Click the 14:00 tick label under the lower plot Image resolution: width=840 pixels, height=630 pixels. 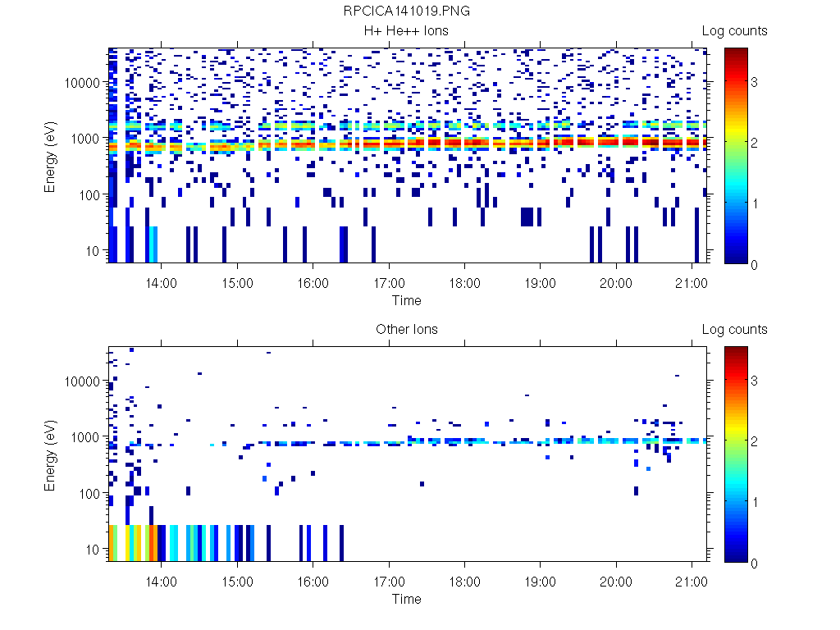[x=161, y=582]
